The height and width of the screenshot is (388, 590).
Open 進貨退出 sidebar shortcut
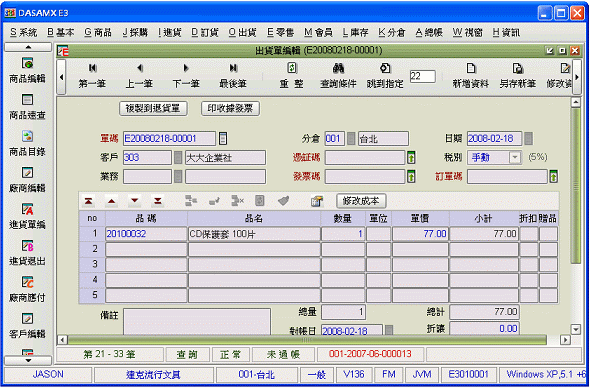[x=27, y=253]
